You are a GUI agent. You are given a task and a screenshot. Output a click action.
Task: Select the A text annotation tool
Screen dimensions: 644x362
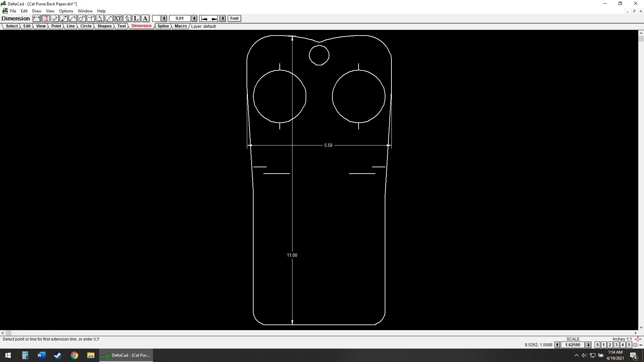pyautogui.click(x=145, y=18)
